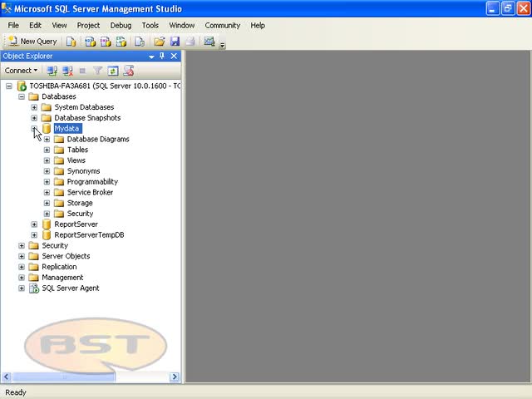Open the Object Explorer window position dropdown

click(151, 57)
